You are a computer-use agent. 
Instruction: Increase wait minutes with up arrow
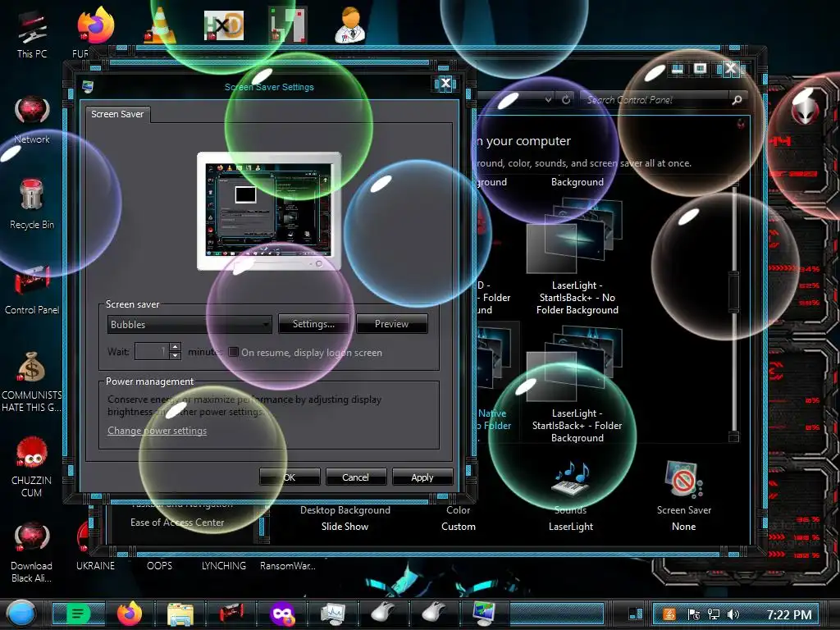(x=175, y=347)
